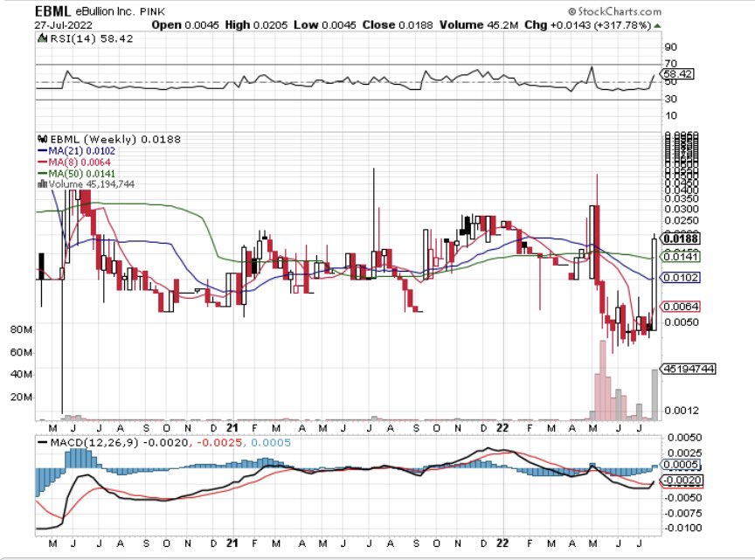Click the 21 year marker under MACD panel
This screenshot has width=755, height=560.
[232, 543]
